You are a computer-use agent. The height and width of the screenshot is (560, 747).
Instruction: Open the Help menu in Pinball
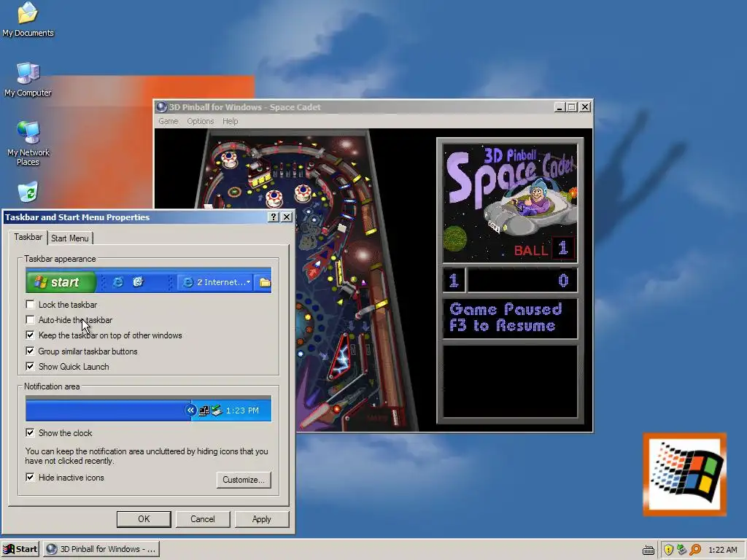pyautogui.click(x=230, y=122)
